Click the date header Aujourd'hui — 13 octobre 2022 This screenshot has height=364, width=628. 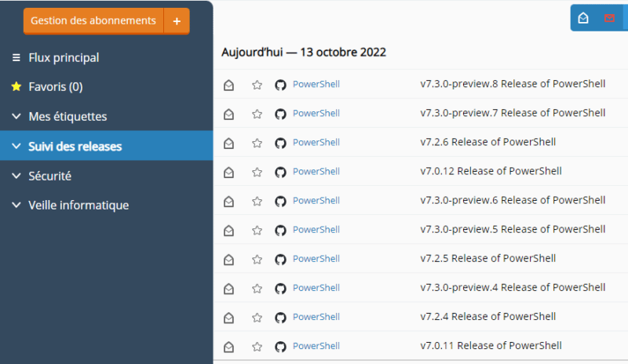point(304,53)
